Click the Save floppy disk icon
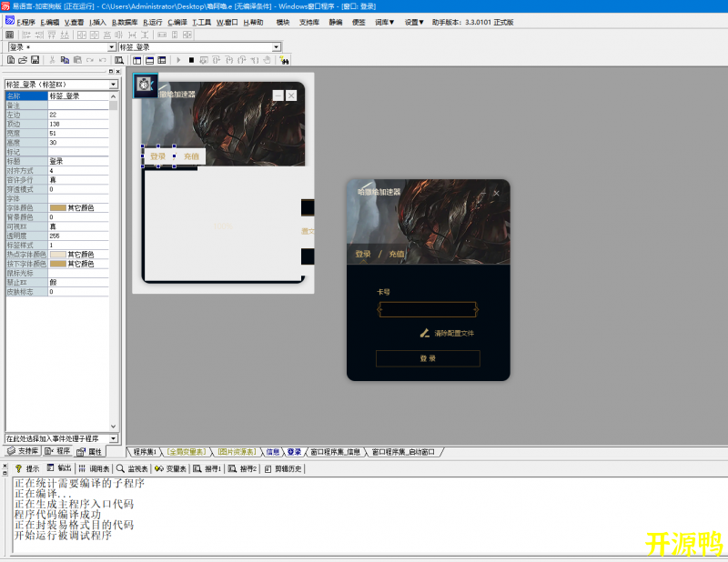 click(x=35, y=60)
